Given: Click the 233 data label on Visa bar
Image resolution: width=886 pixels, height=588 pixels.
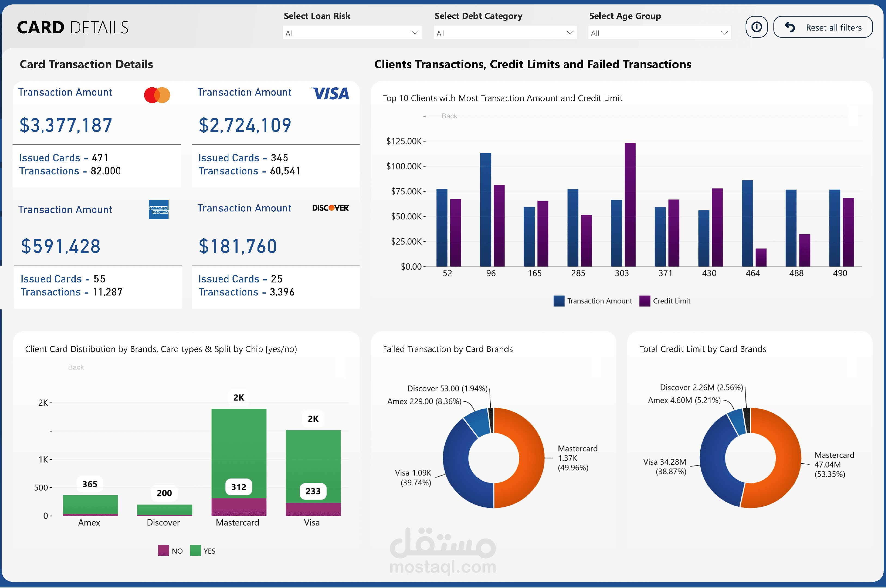Looking at the screenshot, I should click(x=313, y=491).
